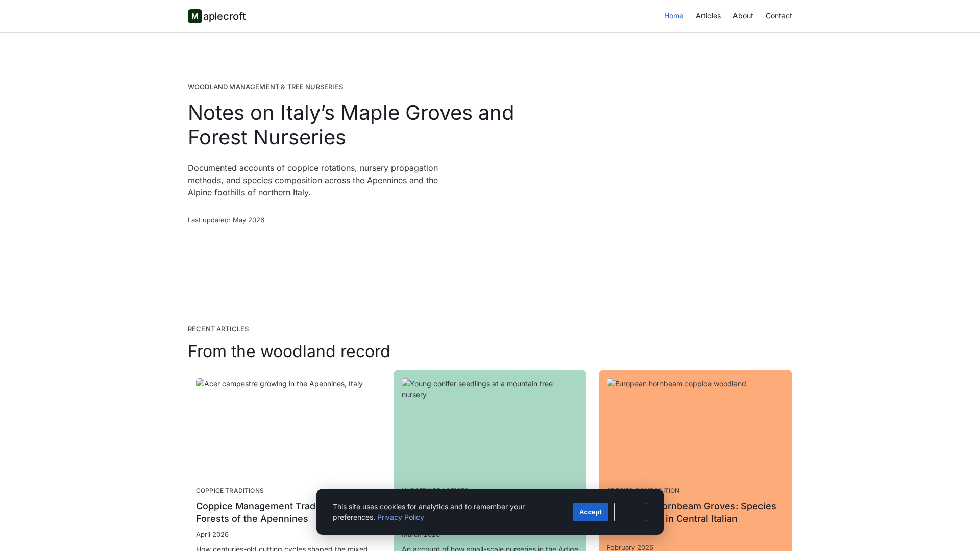Open the Articles nav item
This screenshot has width=980, height=551.
coord(708,16)
